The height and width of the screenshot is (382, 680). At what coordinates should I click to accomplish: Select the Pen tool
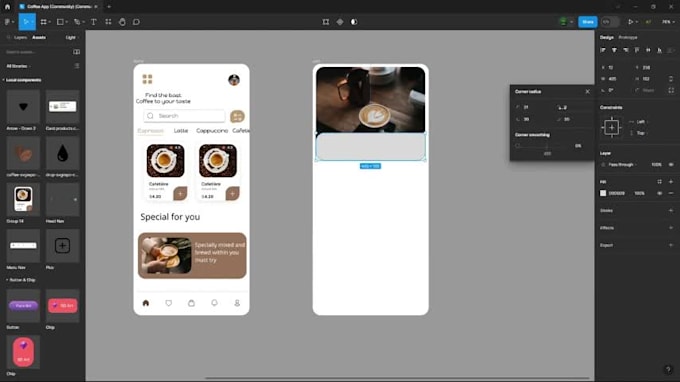(x=77, y=22)
